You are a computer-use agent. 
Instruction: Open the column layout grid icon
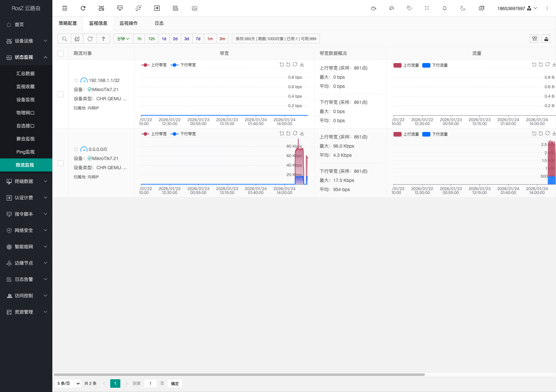pos(534,39)
